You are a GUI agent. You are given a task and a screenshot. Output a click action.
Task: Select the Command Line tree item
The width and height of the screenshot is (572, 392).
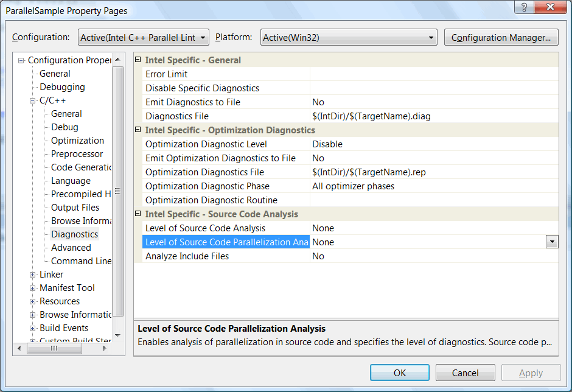[x=81, y=261]
